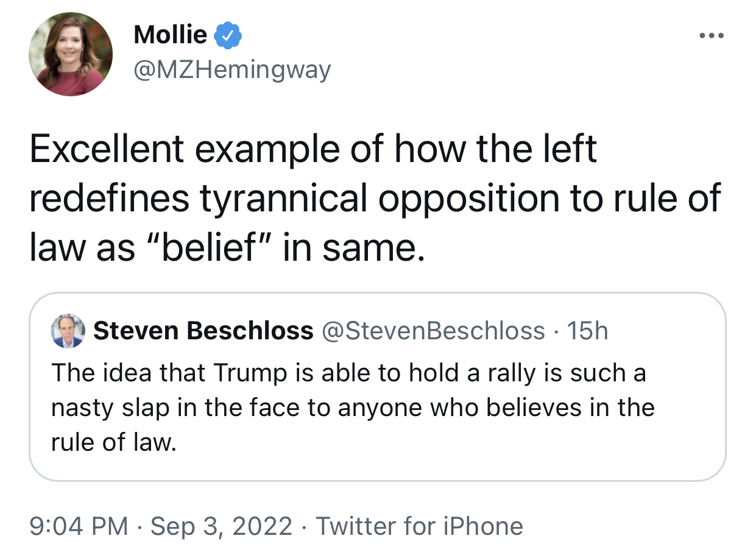Click the 9:04 PM tweet time

point(79,526)
